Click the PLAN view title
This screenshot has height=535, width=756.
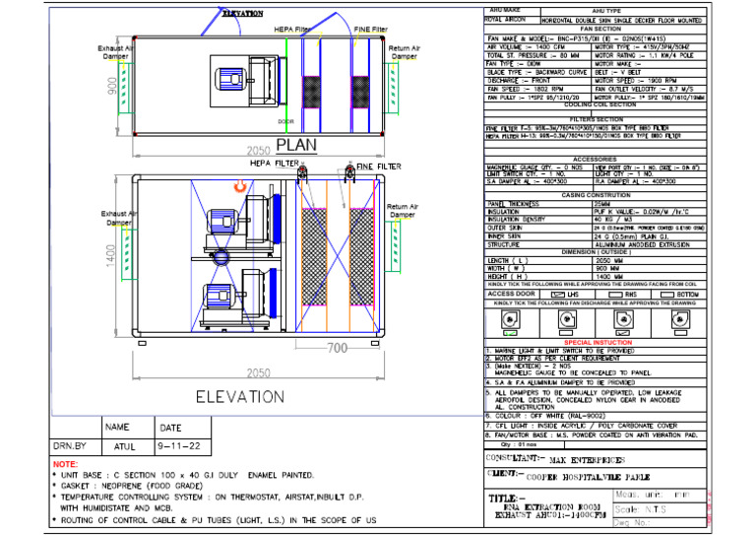296,145
